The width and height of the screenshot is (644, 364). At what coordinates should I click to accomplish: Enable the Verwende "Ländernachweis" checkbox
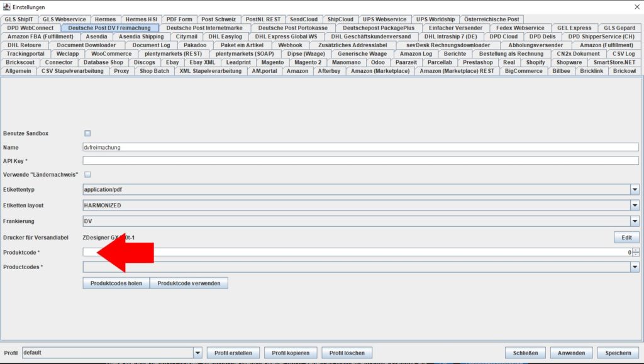(x=87, y=174)
